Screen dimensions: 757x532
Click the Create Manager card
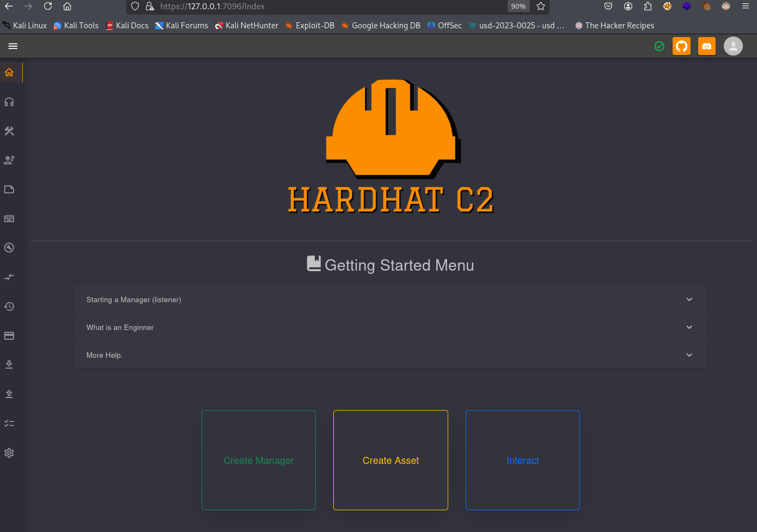coord(259,460)
